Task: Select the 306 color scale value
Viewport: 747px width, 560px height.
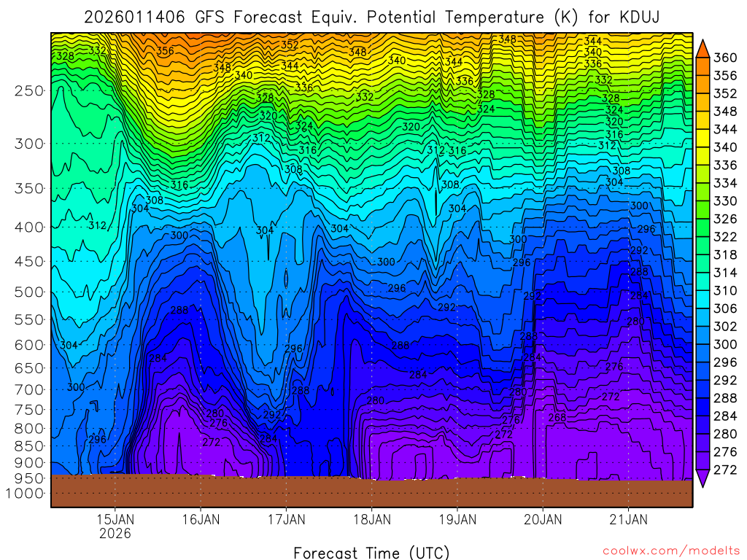Action: (725, 308)
